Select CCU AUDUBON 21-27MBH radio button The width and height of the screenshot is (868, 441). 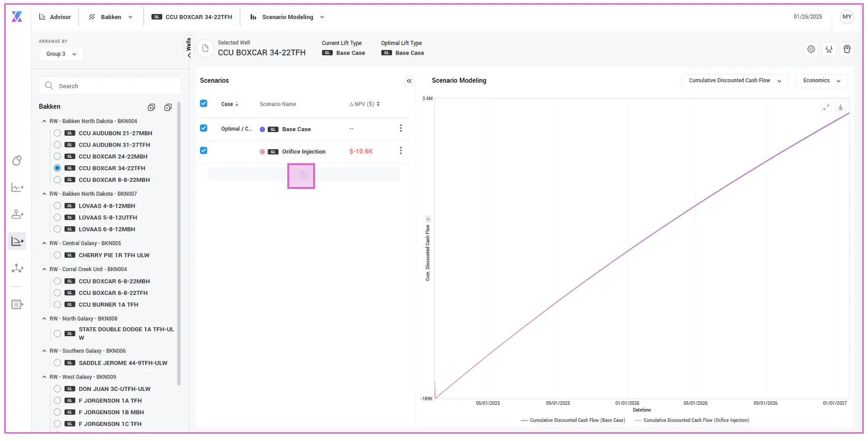point(57,133)
